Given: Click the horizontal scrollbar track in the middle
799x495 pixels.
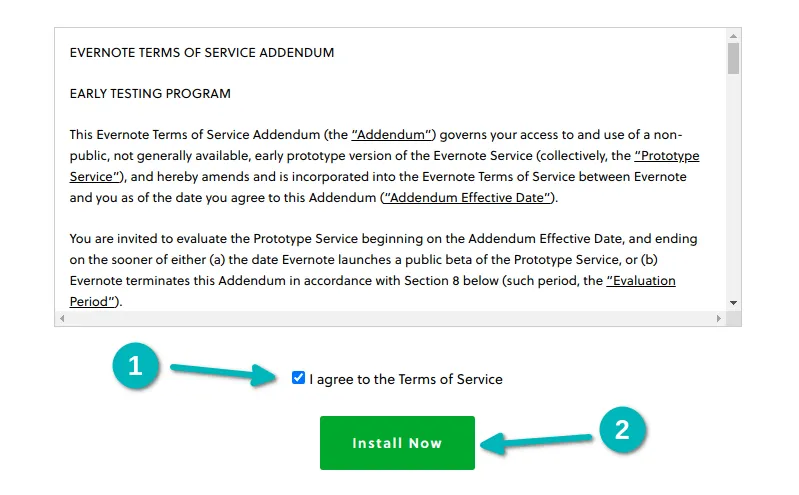Looking at the screenshot, I should [x=390, y=318].
